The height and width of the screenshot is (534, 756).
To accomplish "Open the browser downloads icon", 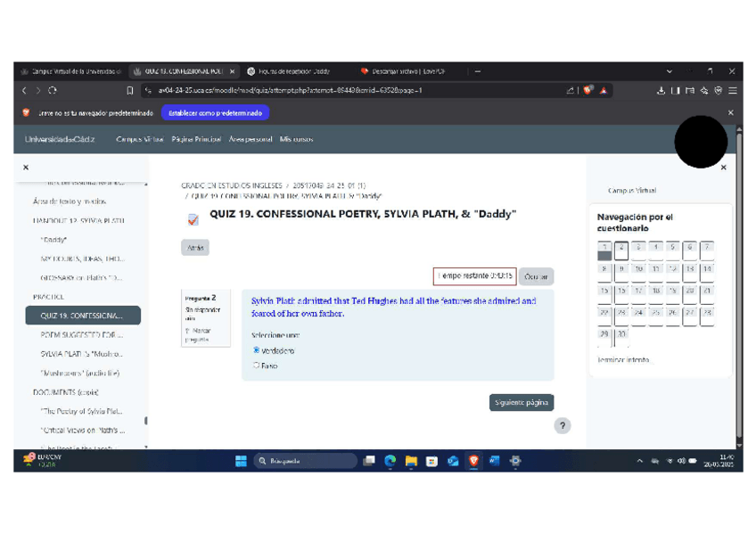I will coord(661,90).
